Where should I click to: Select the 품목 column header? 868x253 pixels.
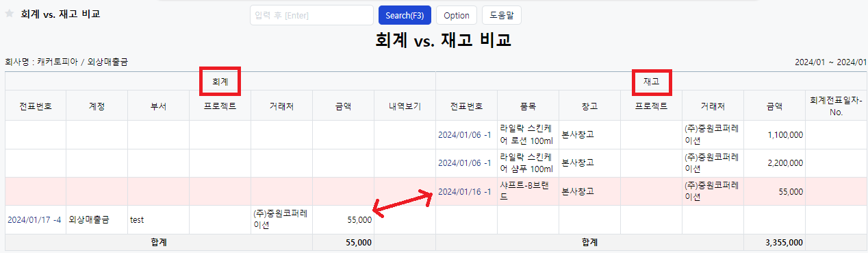[528, 106]
